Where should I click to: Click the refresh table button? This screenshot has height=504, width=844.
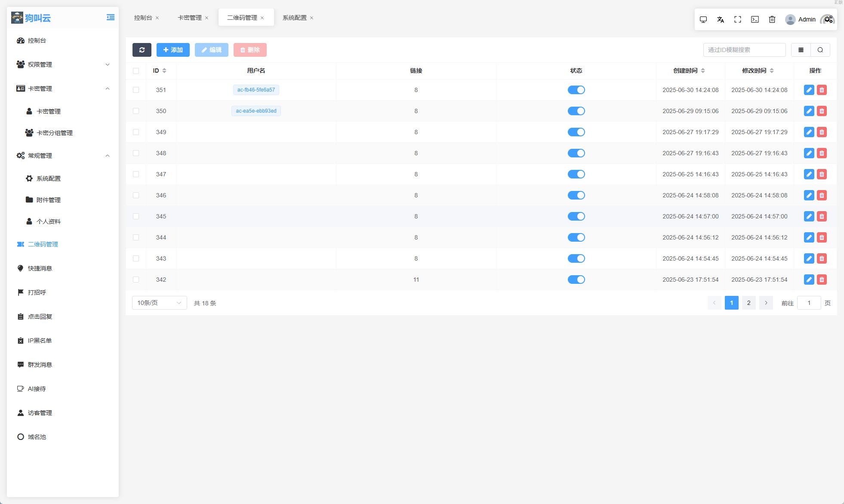(x=142, y=50)
